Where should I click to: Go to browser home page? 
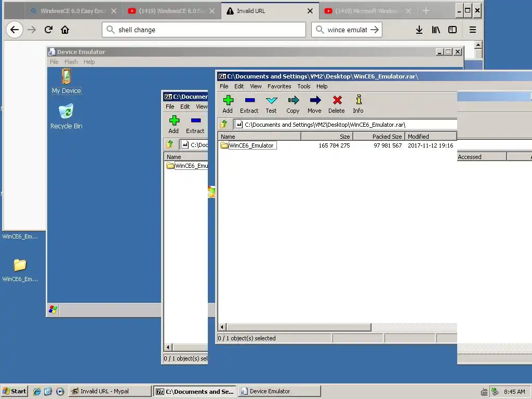click(65, 30)
